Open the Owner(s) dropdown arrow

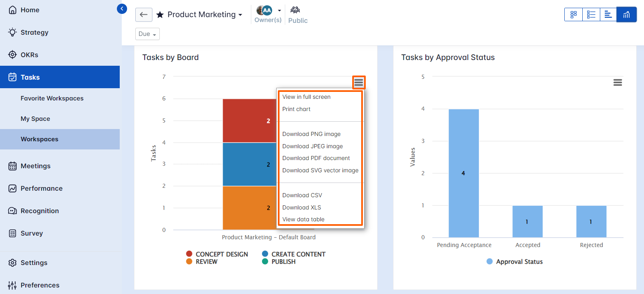pos(279,10)
